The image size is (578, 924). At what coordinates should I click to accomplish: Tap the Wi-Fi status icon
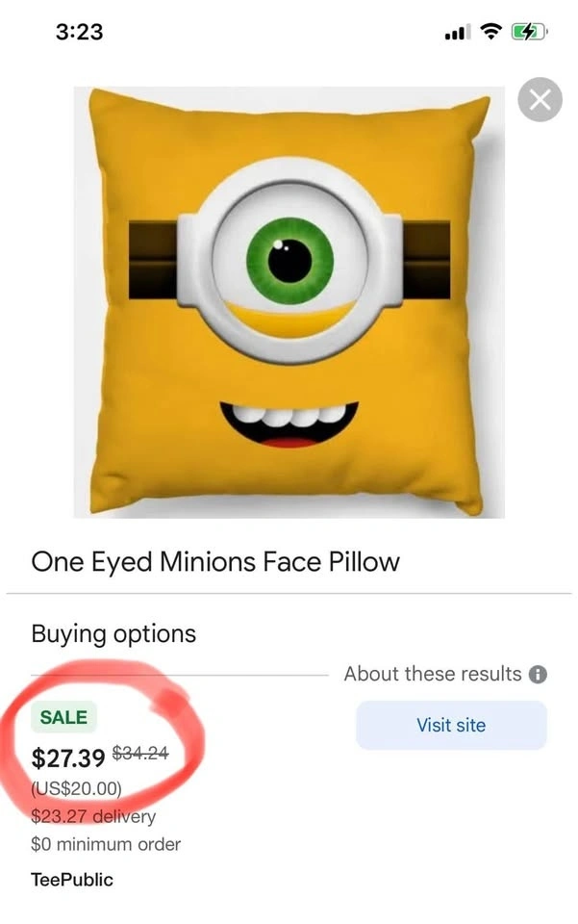[490, 32]
